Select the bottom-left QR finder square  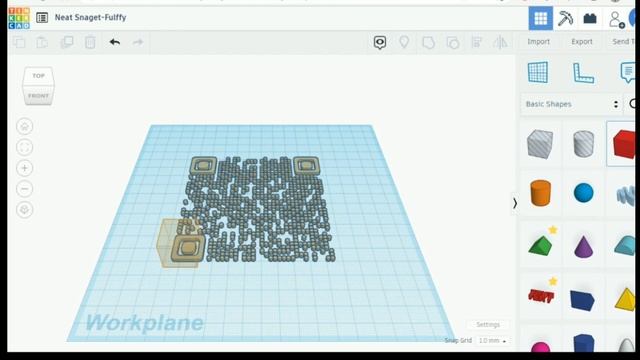(188, 248)
